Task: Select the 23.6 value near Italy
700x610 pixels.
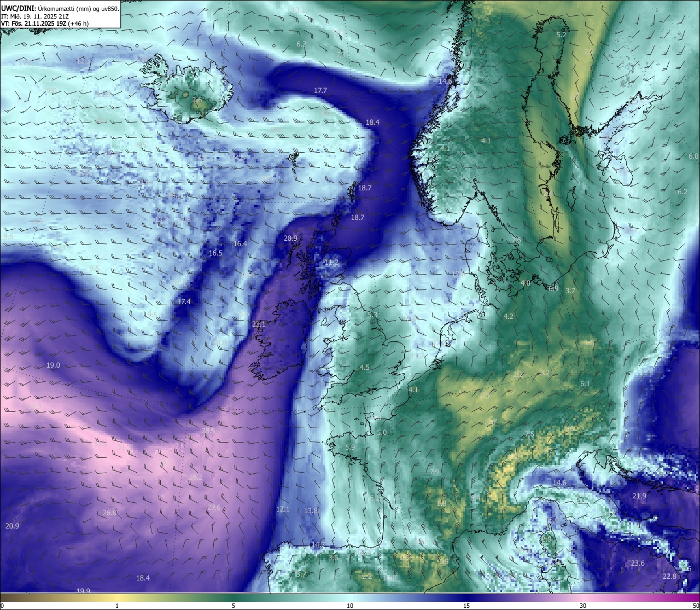Action: (638, 563)
